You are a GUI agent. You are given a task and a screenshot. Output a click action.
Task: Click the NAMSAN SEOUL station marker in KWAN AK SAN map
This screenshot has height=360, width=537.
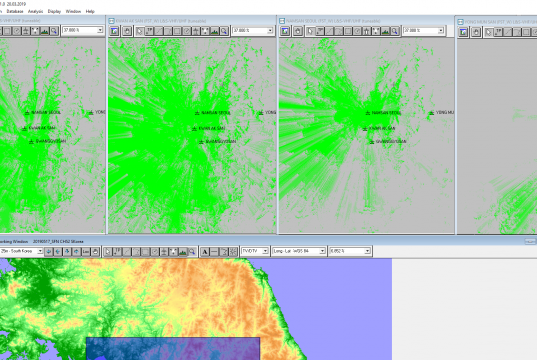[x=197, y=113]
